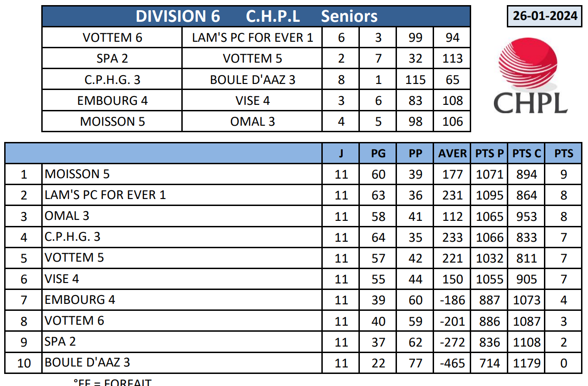Viewport: 588px width, 386px height.
Task: Select the J column header
Action: [x=341, y=153]
